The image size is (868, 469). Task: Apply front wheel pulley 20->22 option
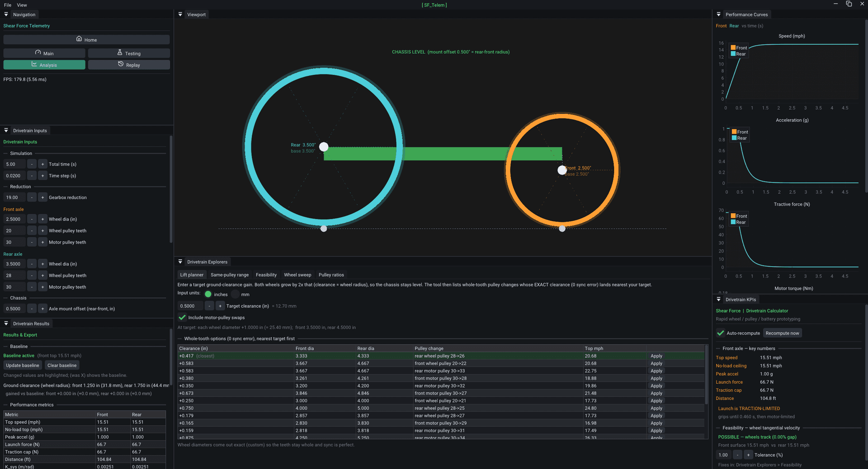click(x=656, y=363)
